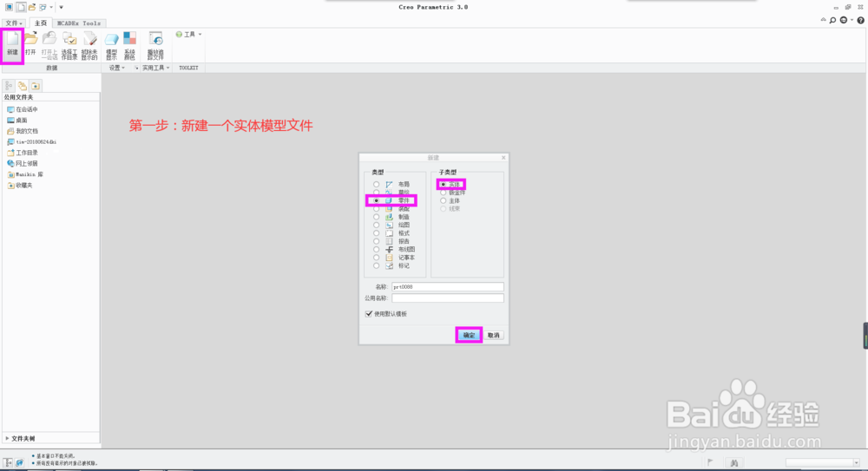Select the 绘图 (Drawing) type radio button
This screenshot has height=471, width=868.
click(x=377, y=226)
